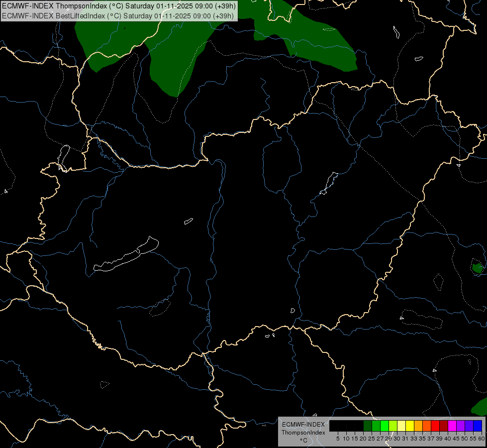Screen dimensions: 487x448
Task: Click the legend value 5
Action: click(x=338, y=439)
